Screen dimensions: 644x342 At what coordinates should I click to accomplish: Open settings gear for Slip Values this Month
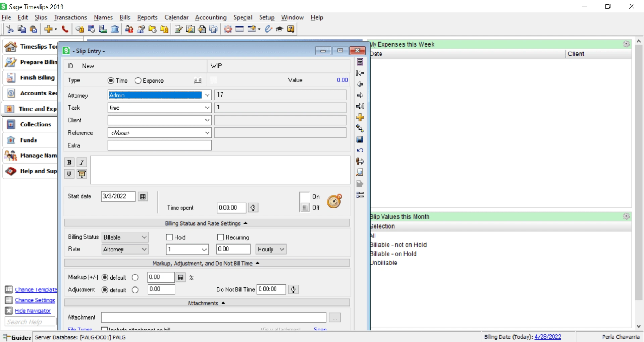point(626,217)
